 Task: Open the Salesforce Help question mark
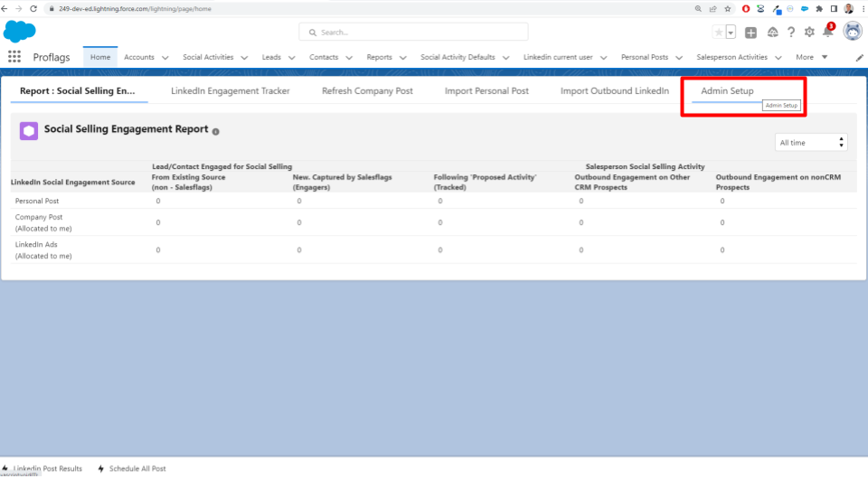[791, 33]
